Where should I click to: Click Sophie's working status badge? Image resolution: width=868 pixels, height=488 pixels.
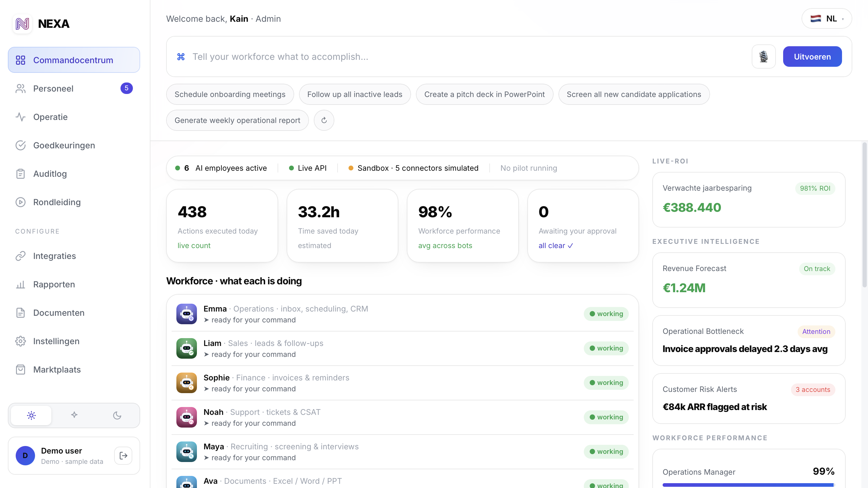[606, 383]
